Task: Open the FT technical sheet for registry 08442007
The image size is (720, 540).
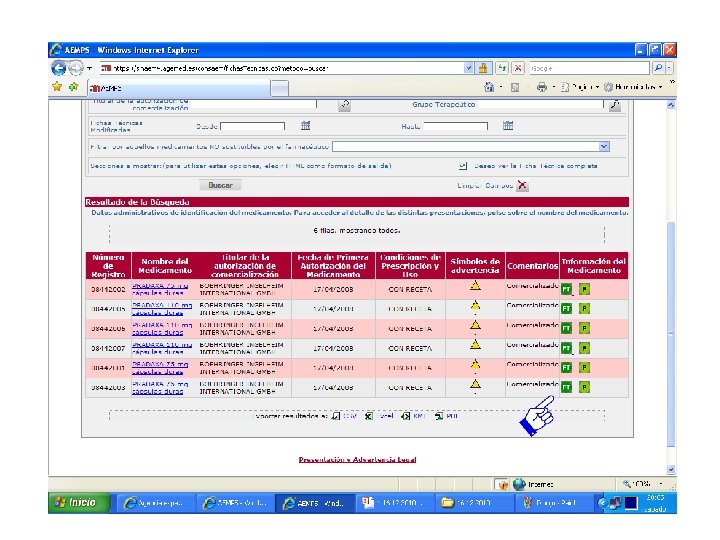Action: click(567, 348)
